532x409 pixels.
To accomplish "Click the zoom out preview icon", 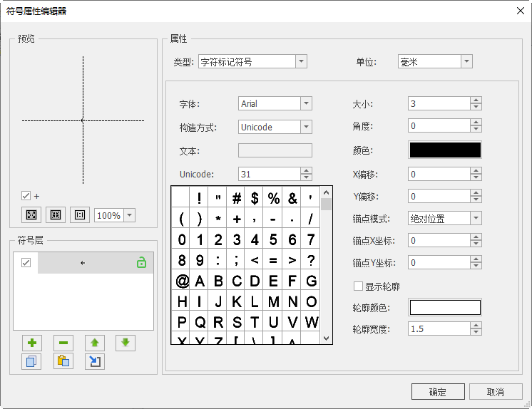I will 56,214.
